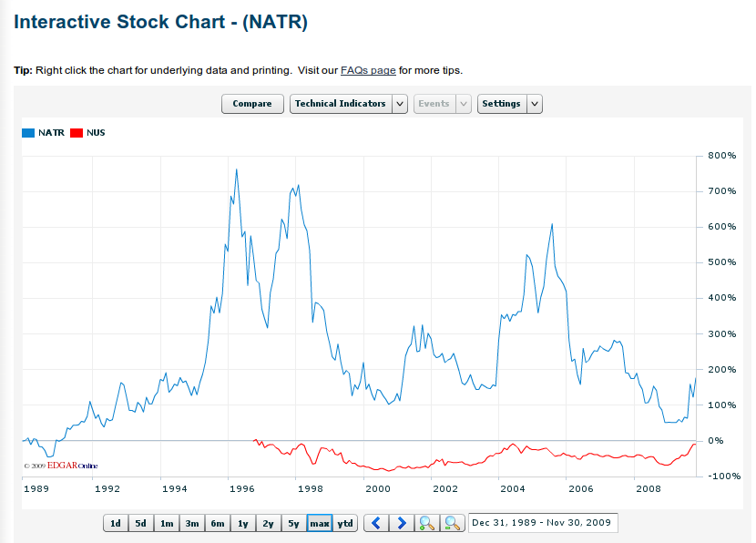The image size is (756, 543).
Task: Show year-to-date with the ytd button
Action: [345, 523]
